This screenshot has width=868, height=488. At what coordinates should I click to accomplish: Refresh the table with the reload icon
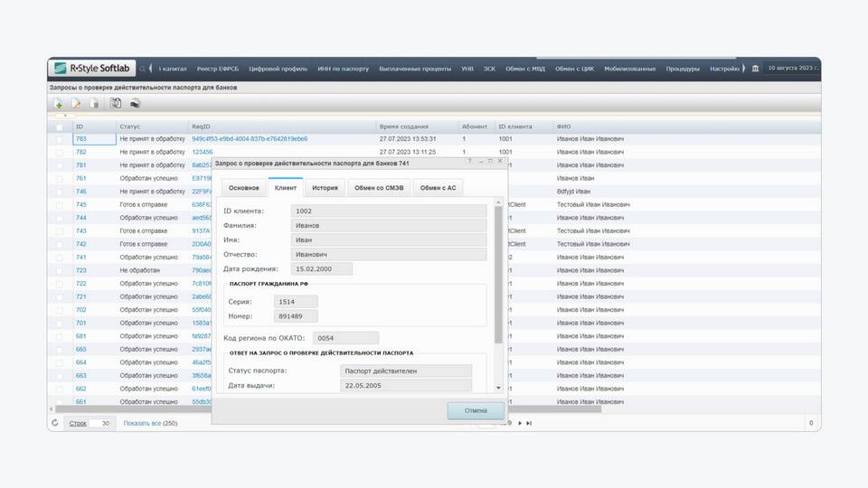coord(56,423)
